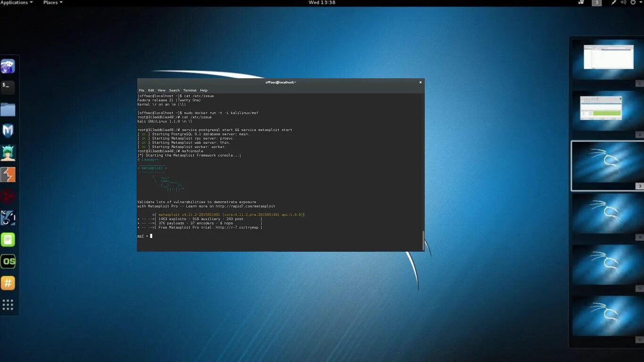Screen dimensions: 644x362
Task: Click the http://r-7.co/trymsp trial URL
Action: [x=237, y=227]
